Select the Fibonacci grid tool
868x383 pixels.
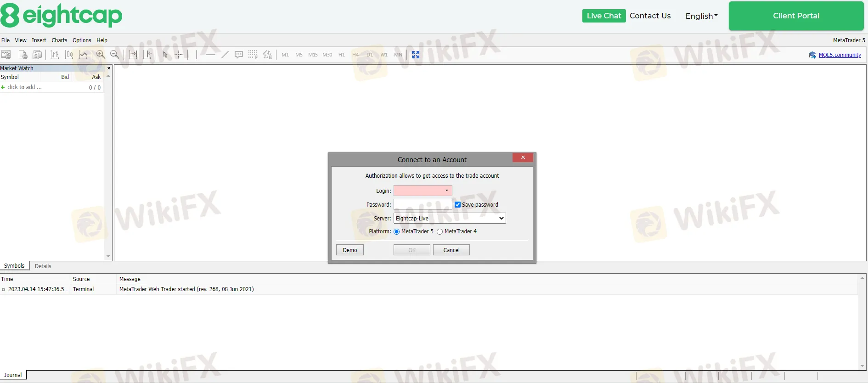click(253, 55)
